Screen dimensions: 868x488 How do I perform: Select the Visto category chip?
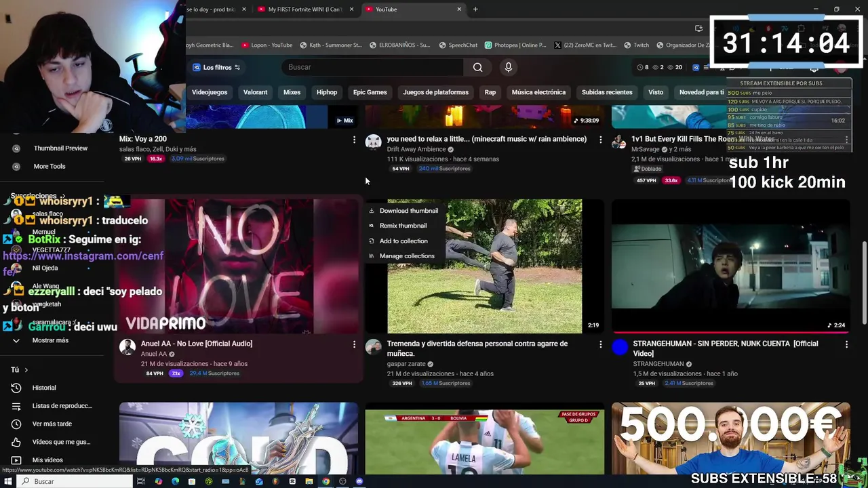656,92
